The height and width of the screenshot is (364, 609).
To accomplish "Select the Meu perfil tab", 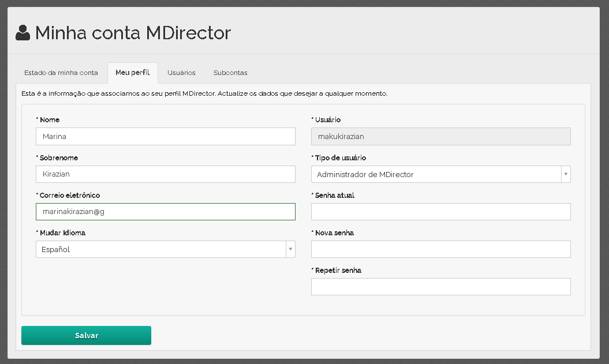I will pyautogui.click(x=132, y=73).
